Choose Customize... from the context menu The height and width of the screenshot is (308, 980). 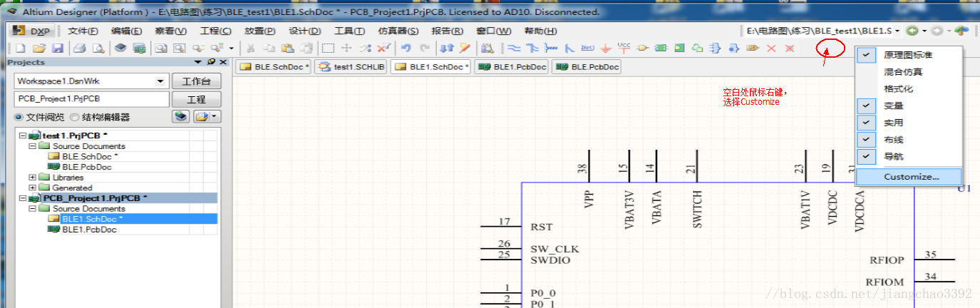tap(911, 176)
